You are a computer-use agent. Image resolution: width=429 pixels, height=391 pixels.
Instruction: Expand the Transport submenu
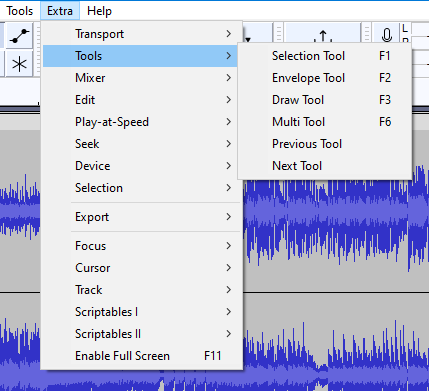pyautogui.click(x=141, y=34)
